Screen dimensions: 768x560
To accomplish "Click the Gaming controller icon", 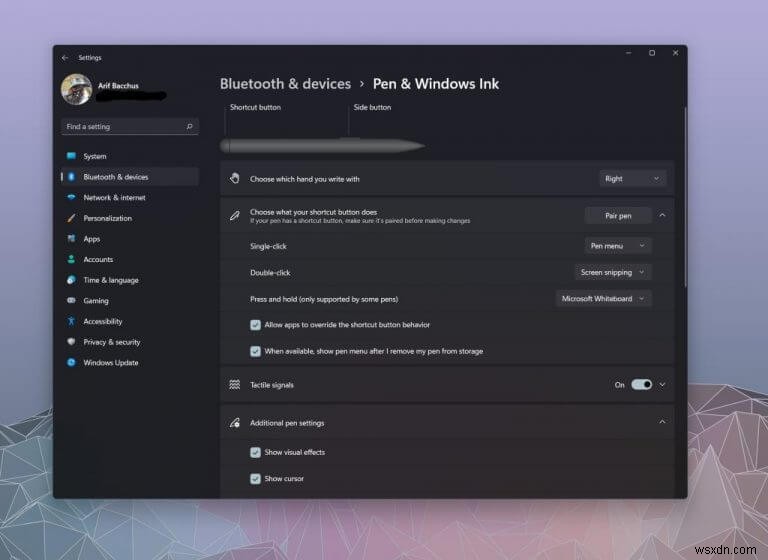I will (71, 300).
